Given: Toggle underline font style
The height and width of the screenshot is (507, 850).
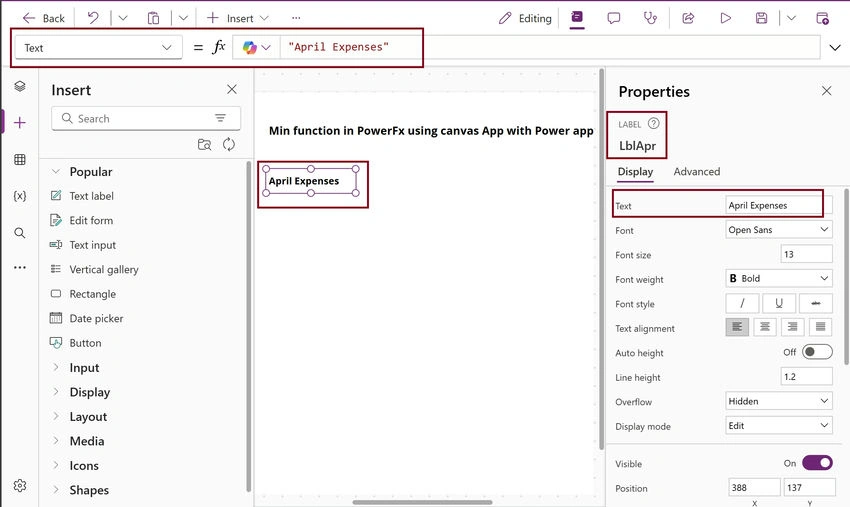Looking at the screenshot, I should pos(779,303).
